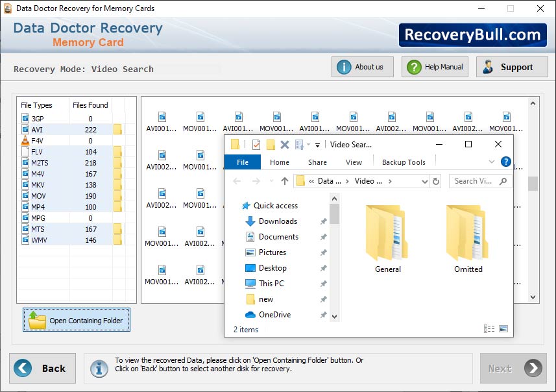Image resolution: width=556 pixels, height=392 pixels.
Task: Click the WMV file type icon
Action: click(x=25, y=240)
